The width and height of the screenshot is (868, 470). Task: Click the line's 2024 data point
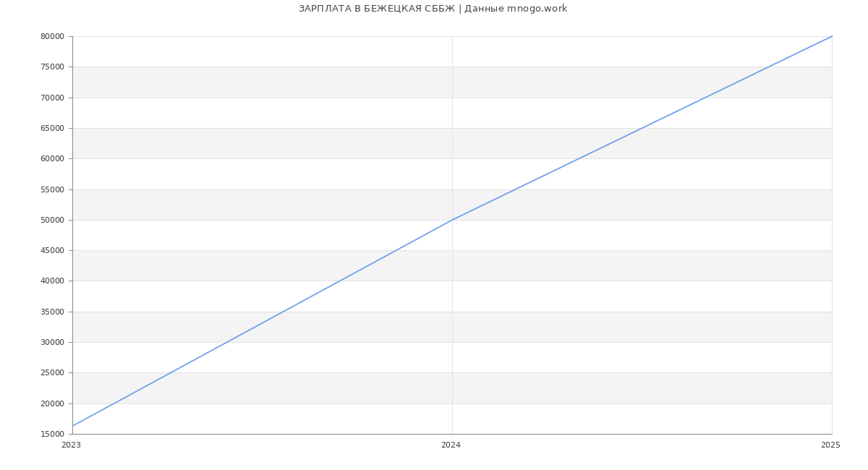coord(452,220)
